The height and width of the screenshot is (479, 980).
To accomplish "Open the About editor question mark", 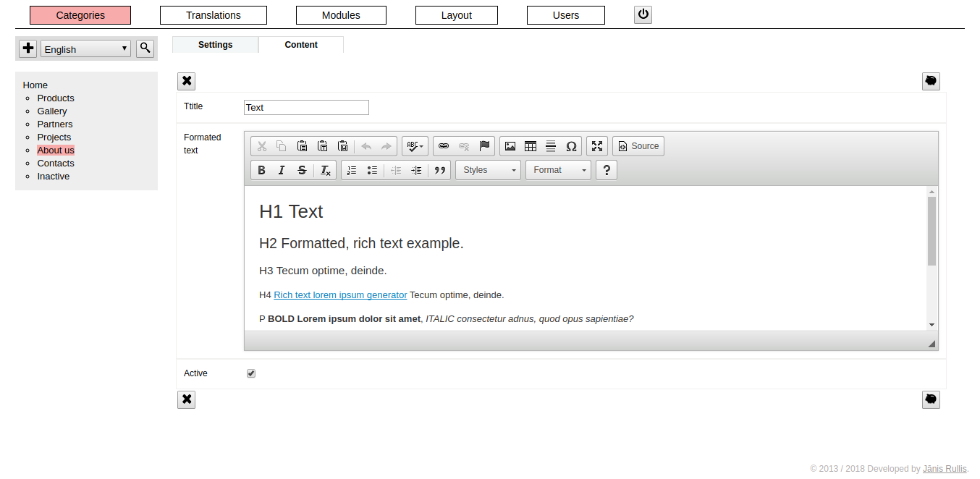I will (607, 170).
